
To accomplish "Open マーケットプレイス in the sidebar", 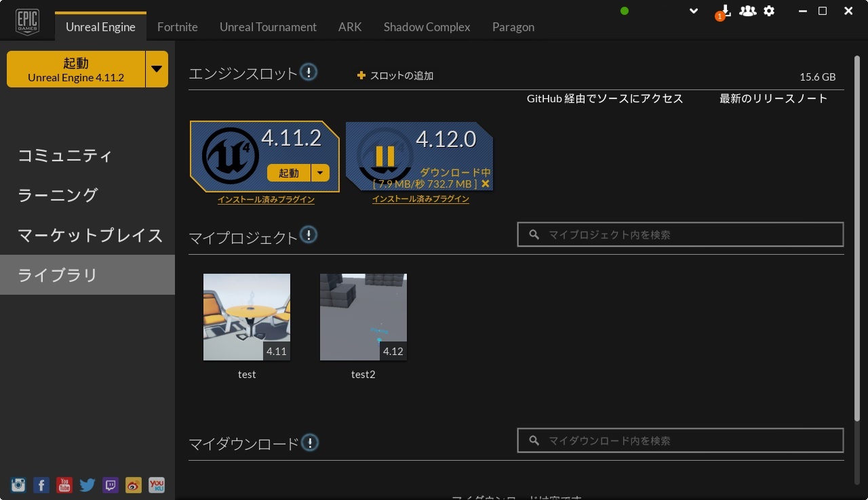I will click(x=87, y=236).
